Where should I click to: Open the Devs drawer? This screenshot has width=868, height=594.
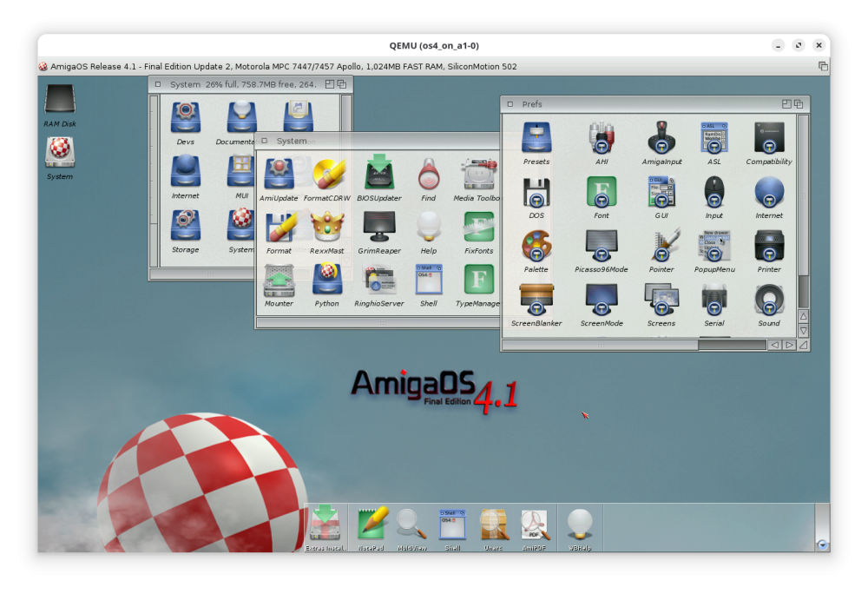[x=186, y=118]
